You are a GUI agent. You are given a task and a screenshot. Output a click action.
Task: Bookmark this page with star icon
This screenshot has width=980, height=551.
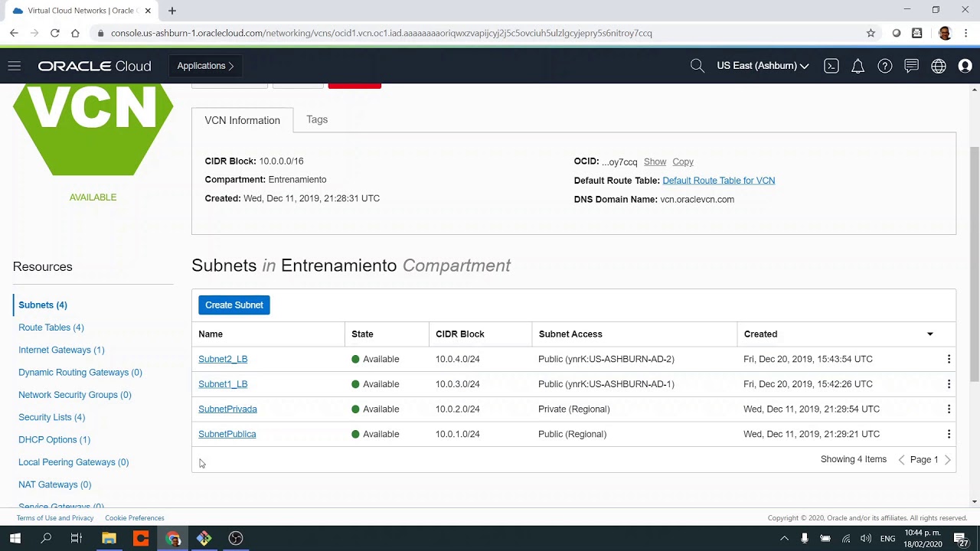pos(871,33)
